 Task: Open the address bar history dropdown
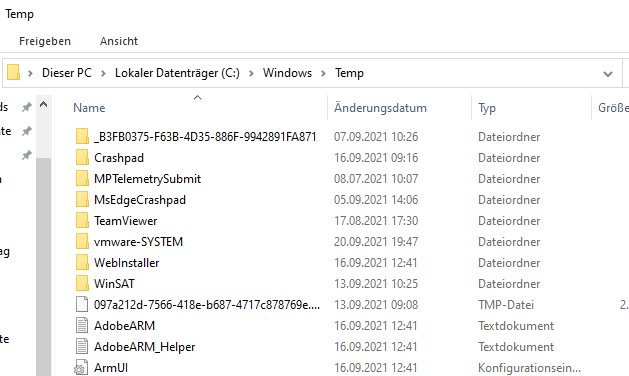pyautogui.click(x=608, y=74)
